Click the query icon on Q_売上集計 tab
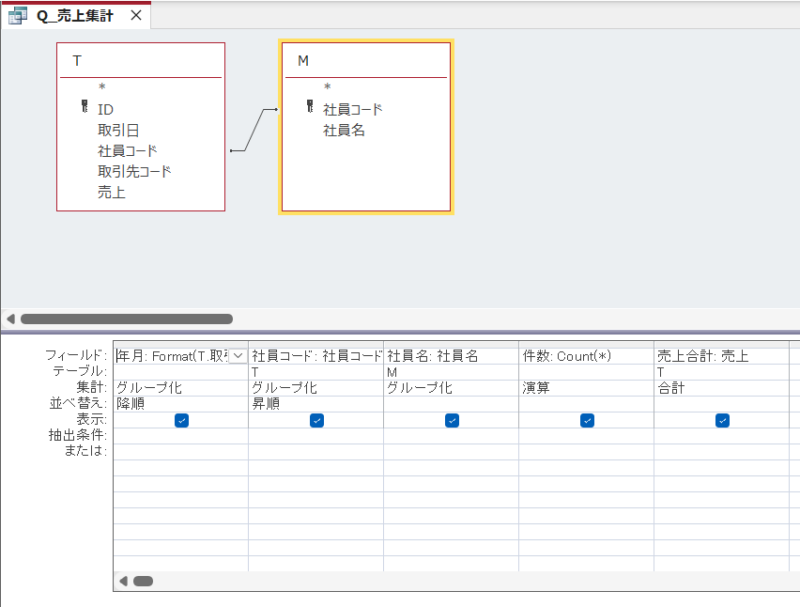Image resolution: width=800 pixels, height=607 pixels. 18,16
